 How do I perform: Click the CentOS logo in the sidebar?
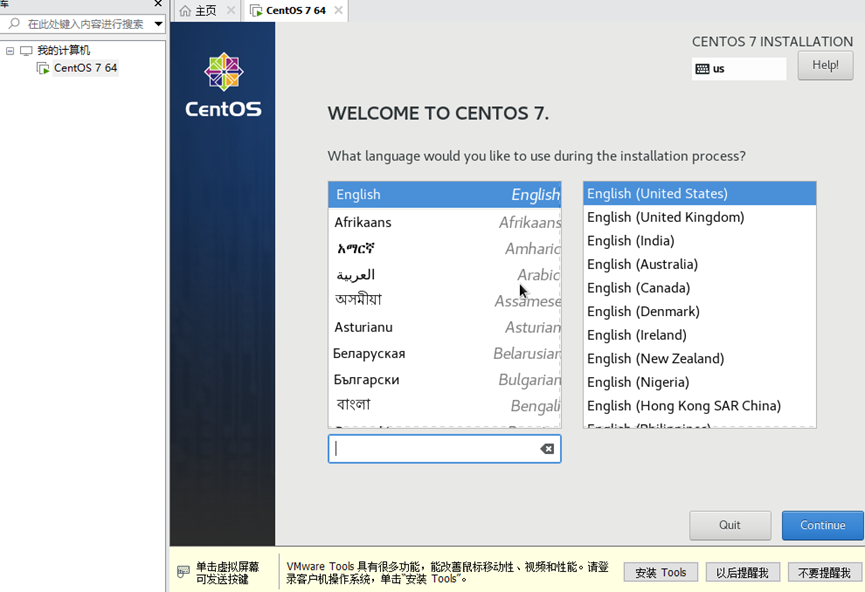point(223,85)
